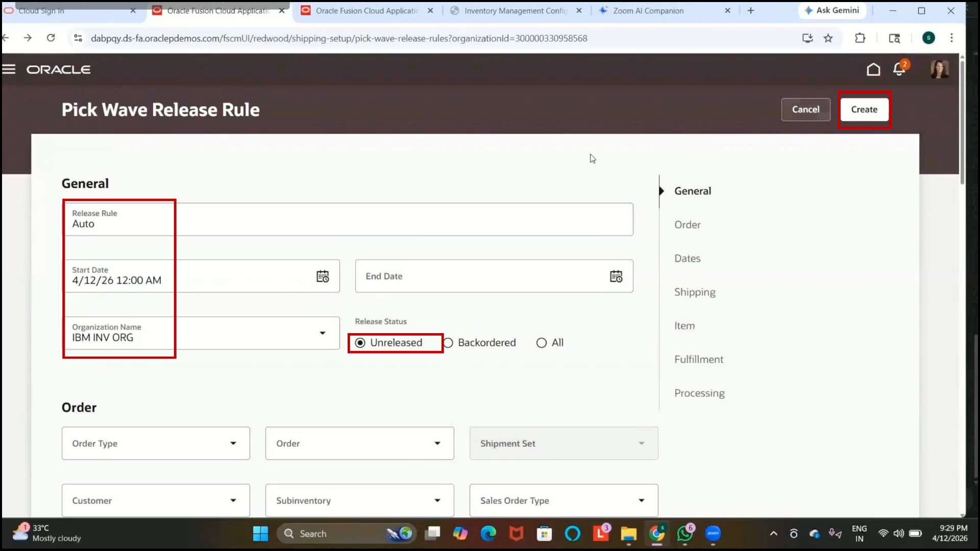Jump to the Item section

tap(684, 325)
